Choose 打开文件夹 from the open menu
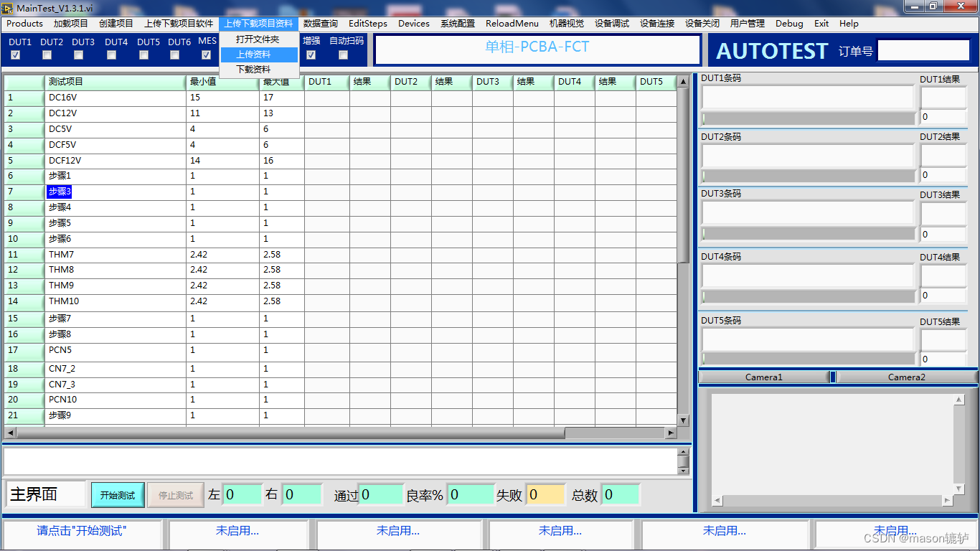 point(259,39)
